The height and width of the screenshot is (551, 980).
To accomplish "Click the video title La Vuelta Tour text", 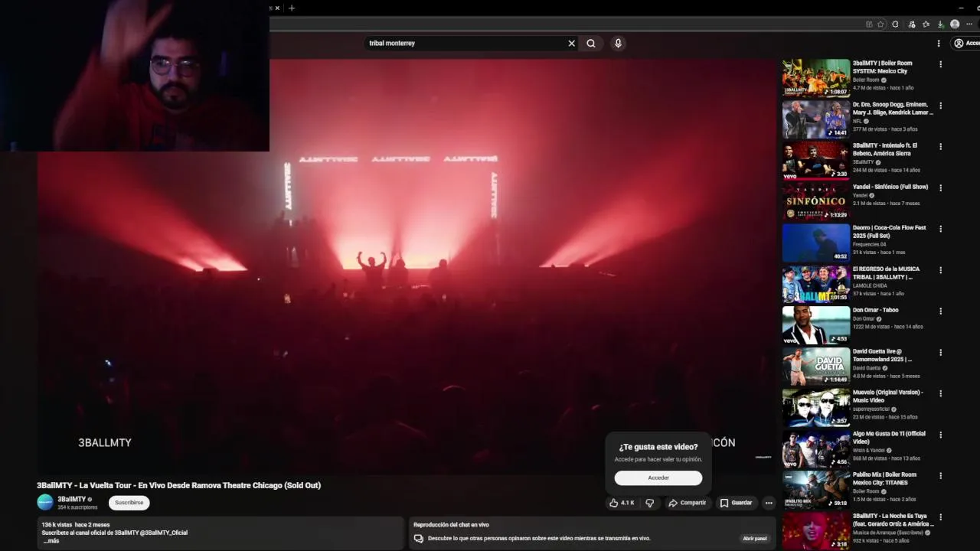I will click(178, 485).
